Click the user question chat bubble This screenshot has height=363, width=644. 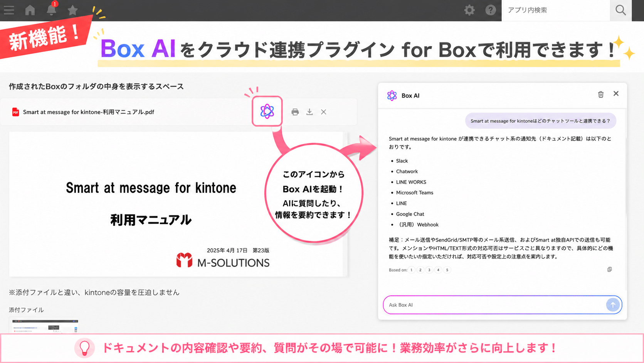point(541,121)
